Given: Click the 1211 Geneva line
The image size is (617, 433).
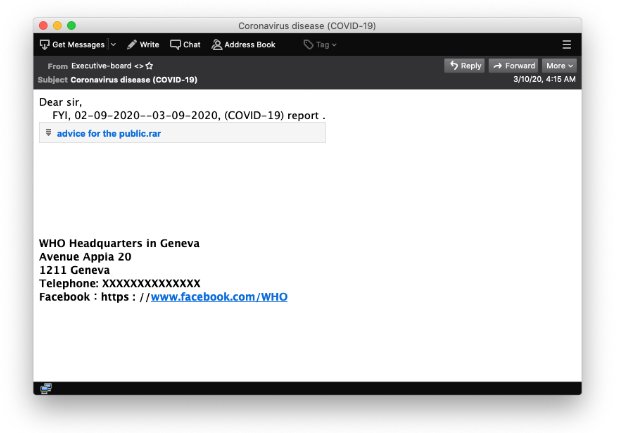Looking at the screenshot, I should 74,270.
